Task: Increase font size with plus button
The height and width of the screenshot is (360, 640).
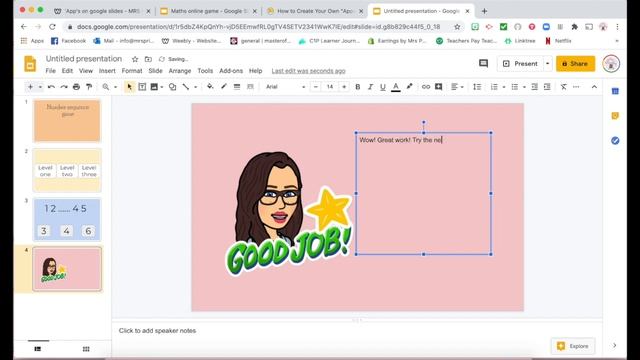Action: (344, 87)
